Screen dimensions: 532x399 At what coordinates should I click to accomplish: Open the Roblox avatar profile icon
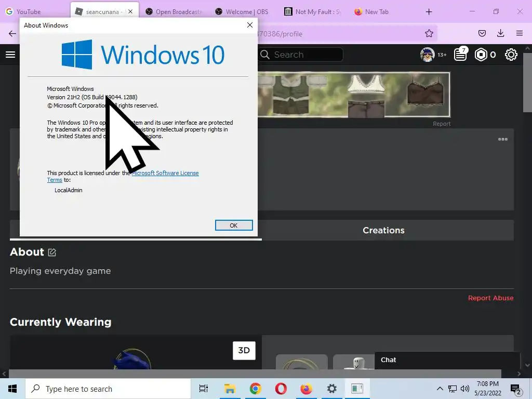(427, 55)
